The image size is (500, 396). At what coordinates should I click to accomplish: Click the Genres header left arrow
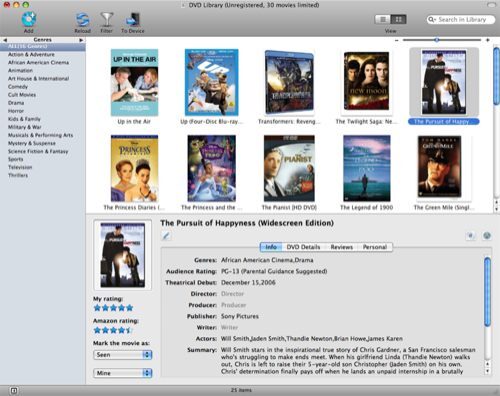tap(5, 40)
